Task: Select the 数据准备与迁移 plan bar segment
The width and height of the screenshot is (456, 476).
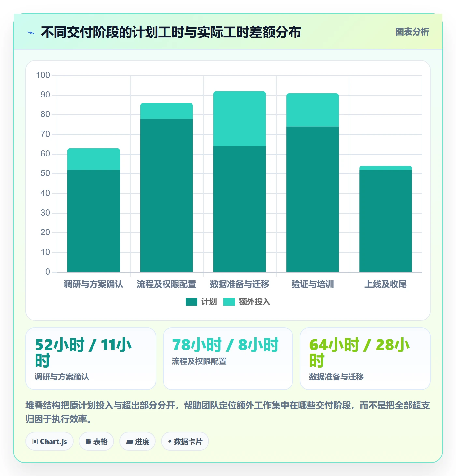Action: pos(239,209)
